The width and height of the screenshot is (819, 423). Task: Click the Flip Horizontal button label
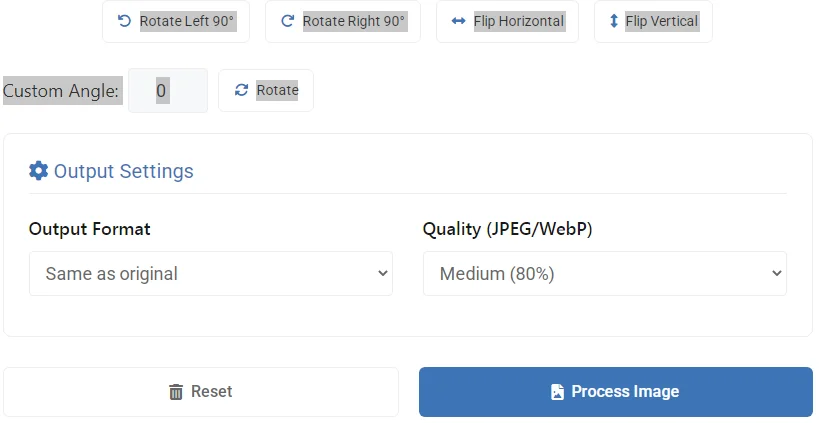tap(519, 21)
